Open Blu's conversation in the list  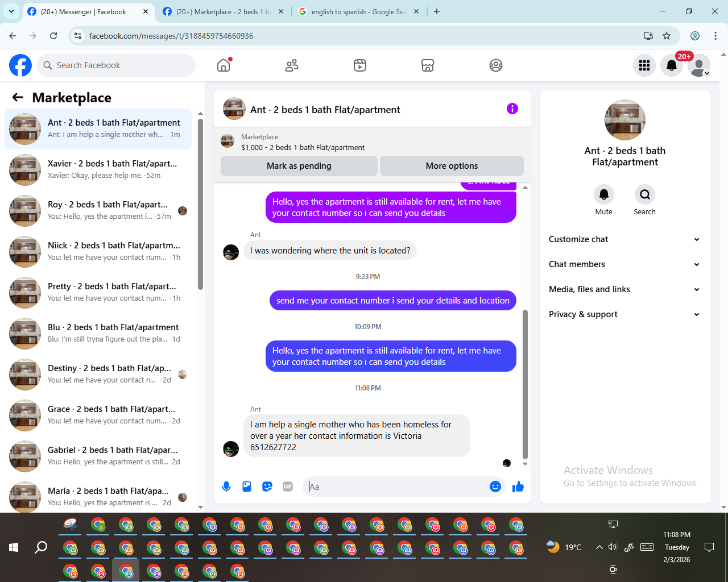point(98,334)
